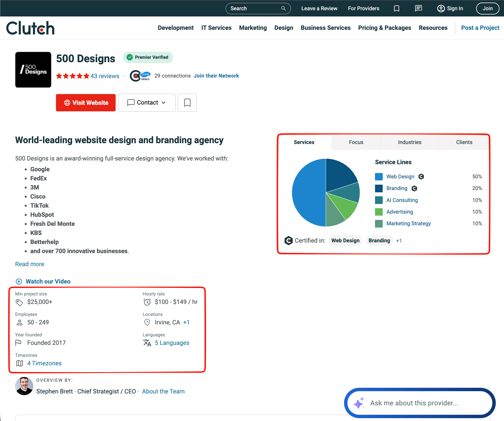504x421 pixels.
Task: Click the AI Consulting color swatch
Action: [379, 200]
